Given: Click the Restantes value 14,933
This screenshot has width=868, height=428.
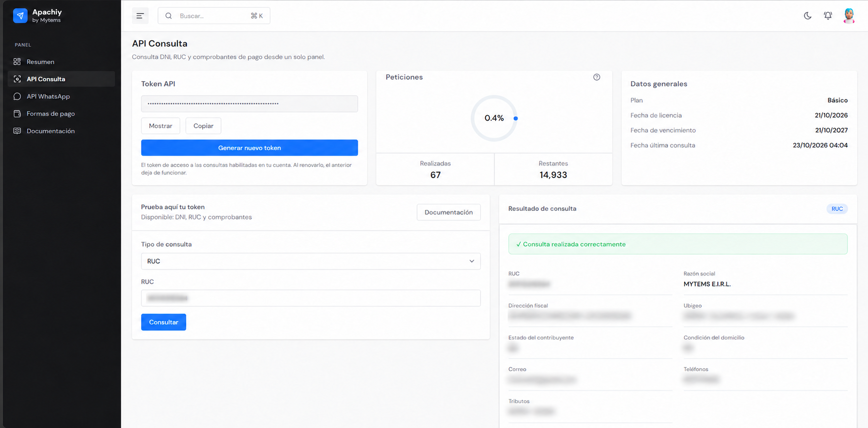Looking at the screenshot, I should 553,175.
